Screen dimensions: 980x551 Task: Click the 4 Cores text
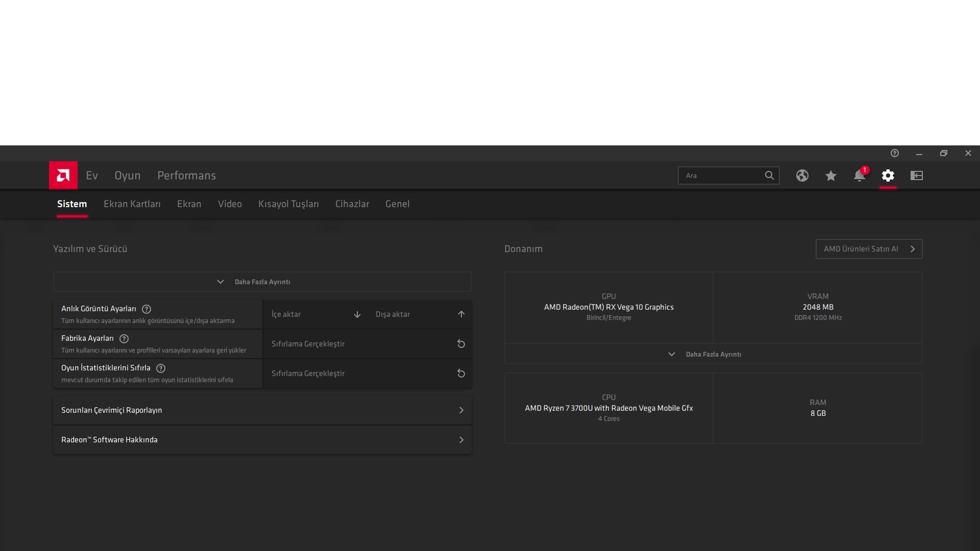click(609, 419)
